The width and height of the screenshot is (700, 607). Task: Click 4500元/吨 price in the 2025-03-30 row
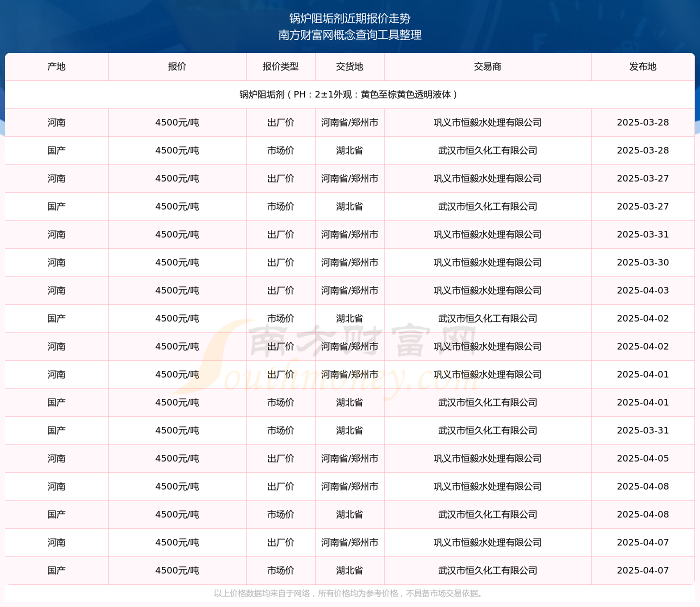pyautogui.click(x=177, y=262)
